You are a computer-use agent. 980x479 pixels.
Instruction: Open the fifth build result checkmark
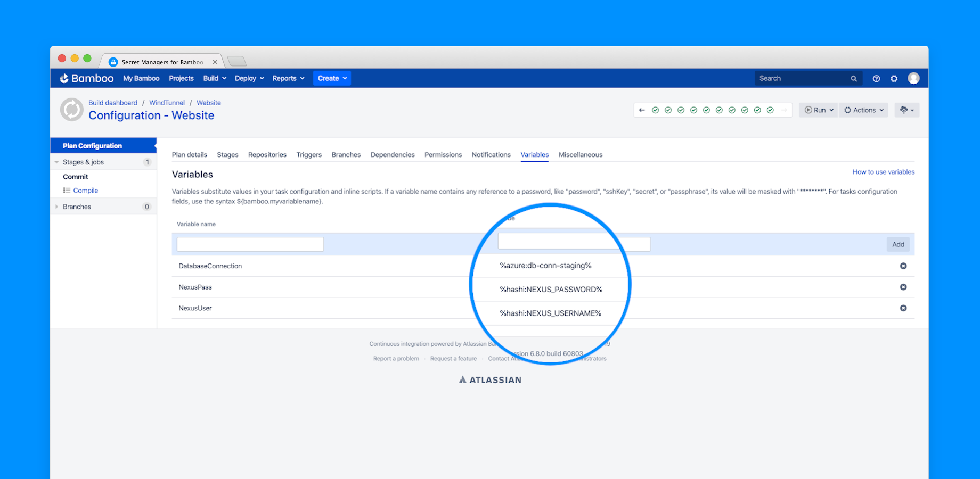[706, 110]
